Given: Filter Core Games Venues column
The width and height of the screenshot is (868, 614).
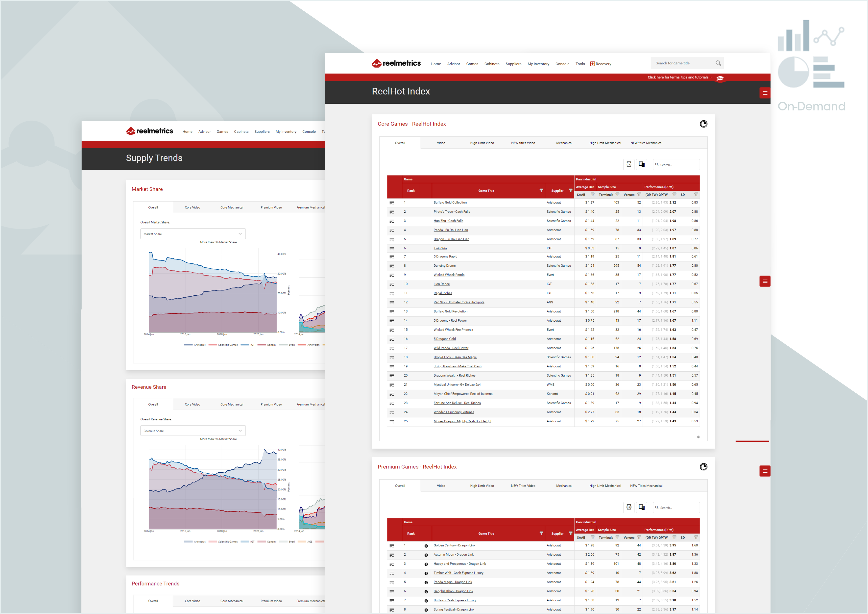Looking at the screenshot, I should 639,195.
